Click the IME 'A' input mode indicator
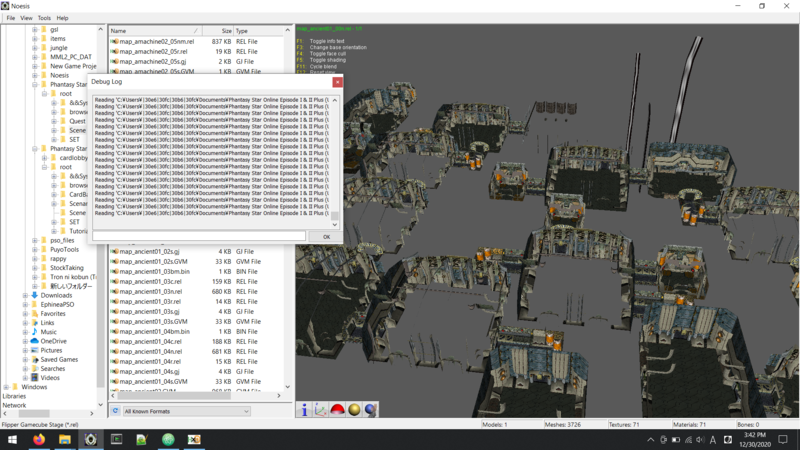This screenshot has width=800, height=450. [x=713, y=440]
